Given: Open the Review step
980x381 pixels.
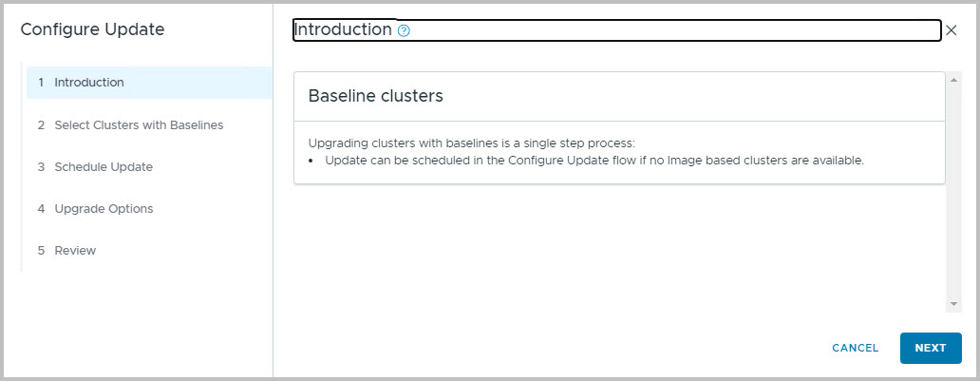Looking at the screenshot, I should tap(149, 251).
